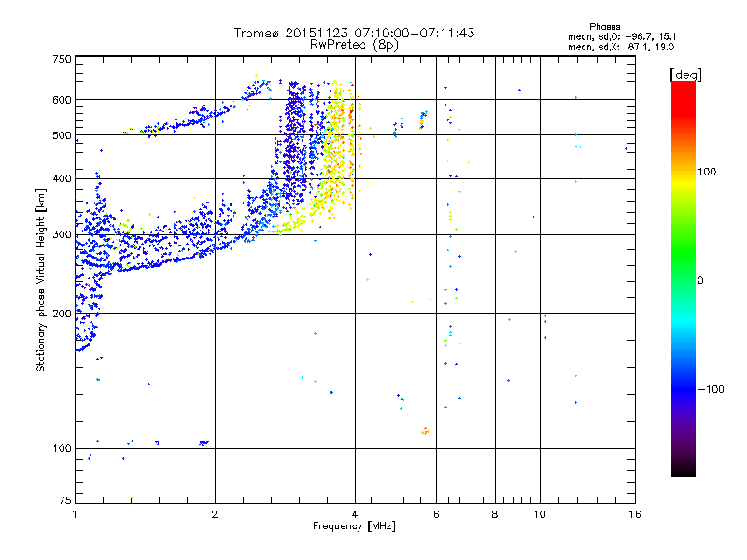The image size is (747, 560).
Task: Click the "Frequency [MHz]" x-axis title
Action: click(x=354, y=526)
